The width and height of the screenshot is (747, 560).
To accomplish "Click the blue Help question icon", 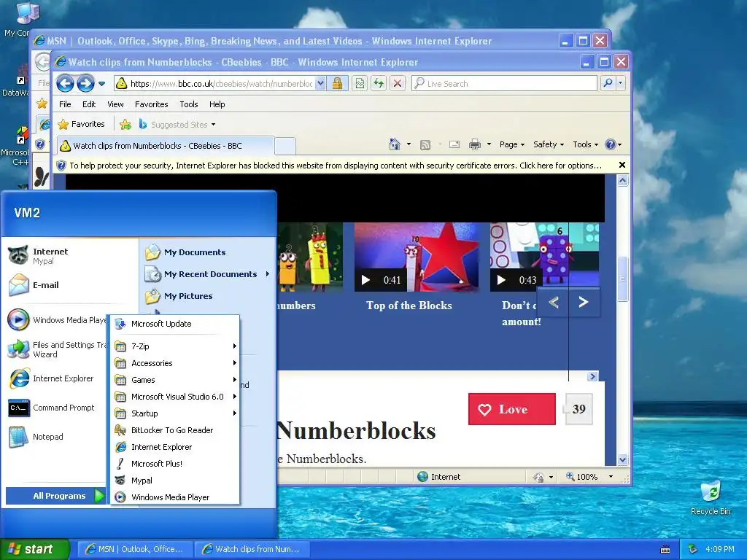I will tap(611, 144).
